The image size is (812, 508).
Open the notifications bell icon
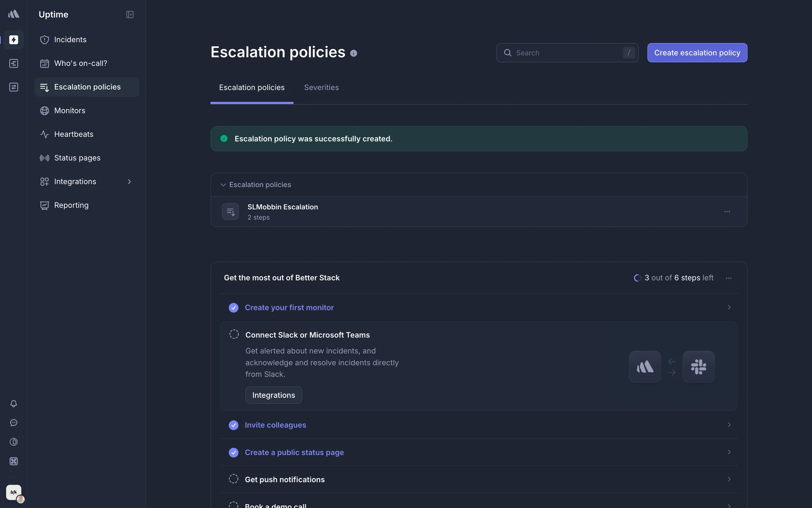coord(14,404)
